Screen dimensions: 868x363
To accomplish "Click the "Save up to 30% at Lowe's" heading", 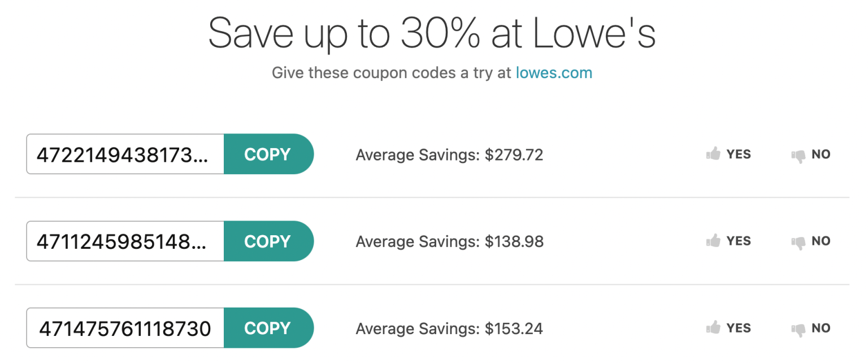I will (x=432, y=33).
